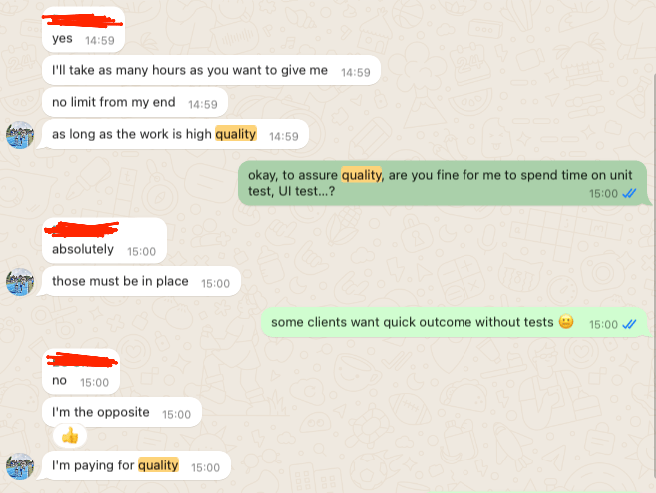Click the neutral face emoji in the green message
The height and width of the screenshot is (493, 656).
click(x=566, y=321)
